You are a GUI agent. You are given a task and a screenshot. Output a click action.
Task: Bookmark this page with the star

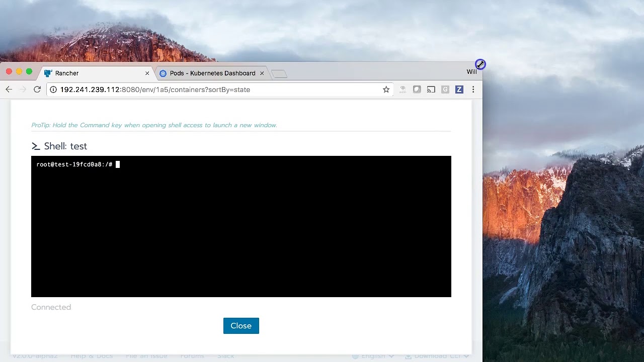point(386,89)
